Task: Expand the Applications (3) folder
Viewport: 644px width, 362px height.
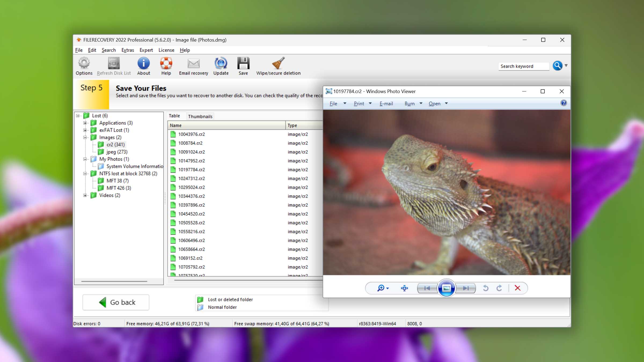Action: coord(85,123)
